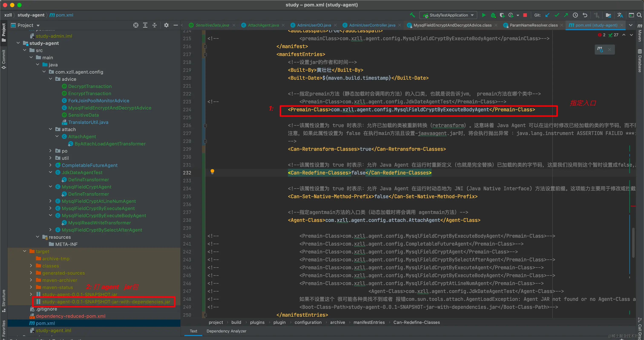
Task: Stop the running process red square
Action: [525, 15]
